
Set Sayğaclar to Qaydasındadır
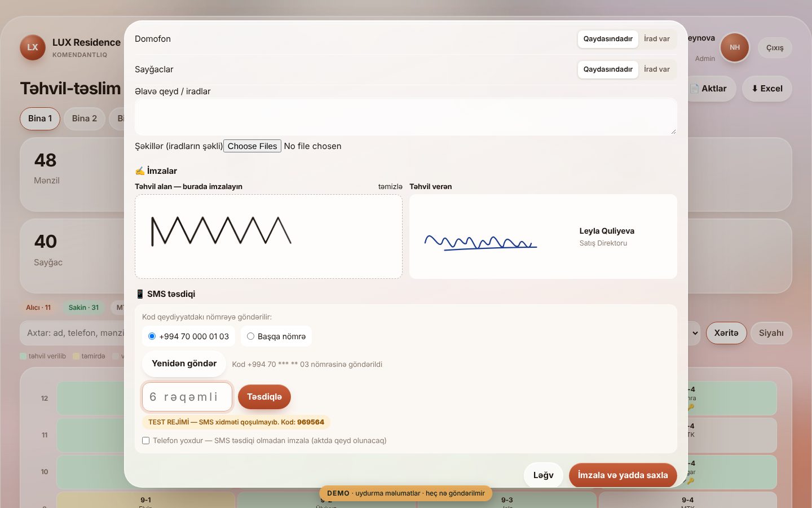tap(608, 69)
